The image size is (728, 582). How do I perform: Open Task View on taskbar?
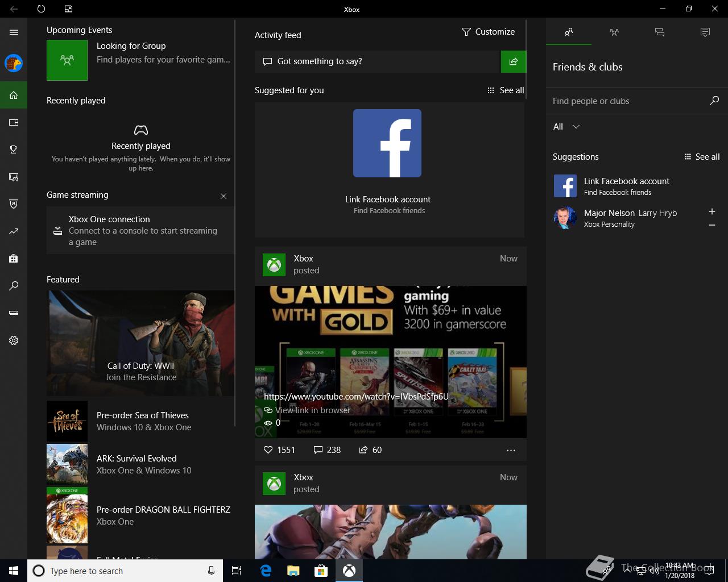point(237,571)
